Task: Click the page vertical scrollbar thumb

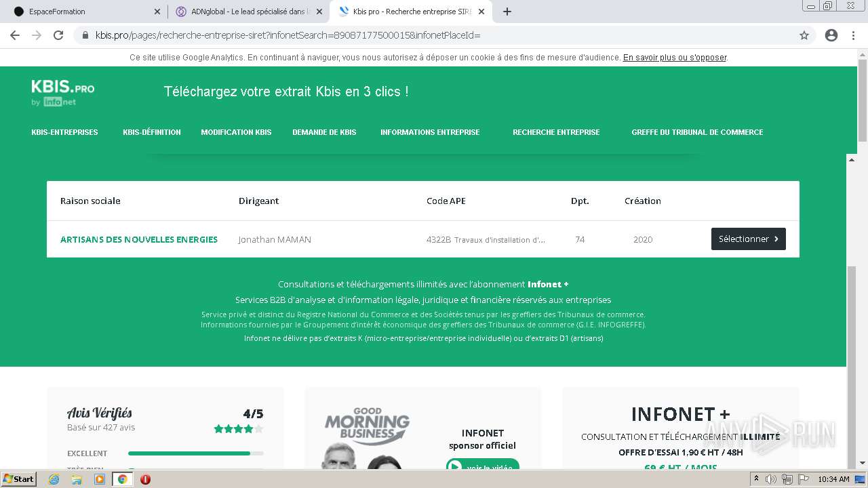Action: pyautogui.click(x=862, y=100)
